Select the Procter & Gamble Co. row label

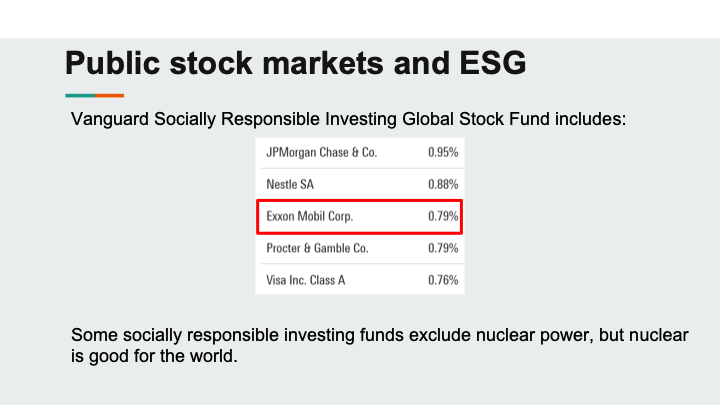point(317,248)
